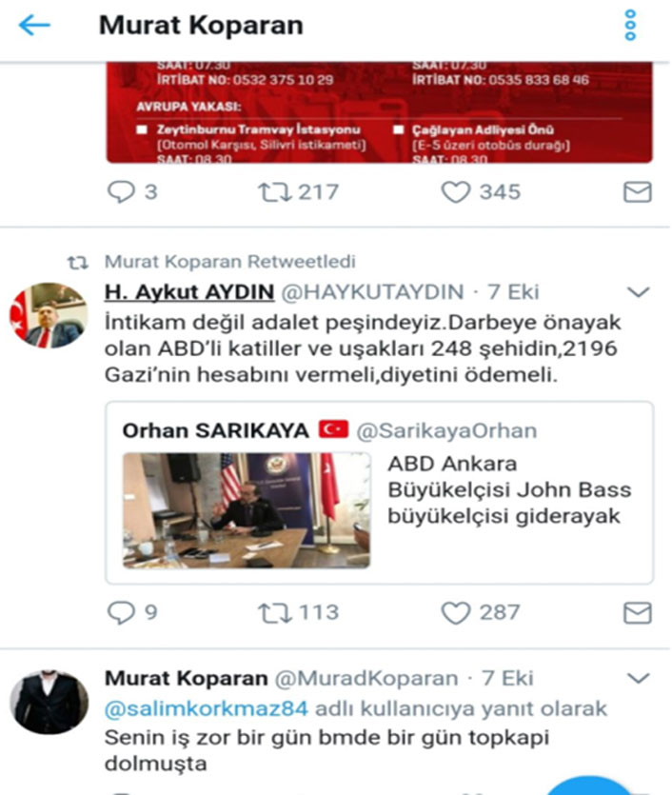Like the tweet with 287 likes

pos(456,613)
